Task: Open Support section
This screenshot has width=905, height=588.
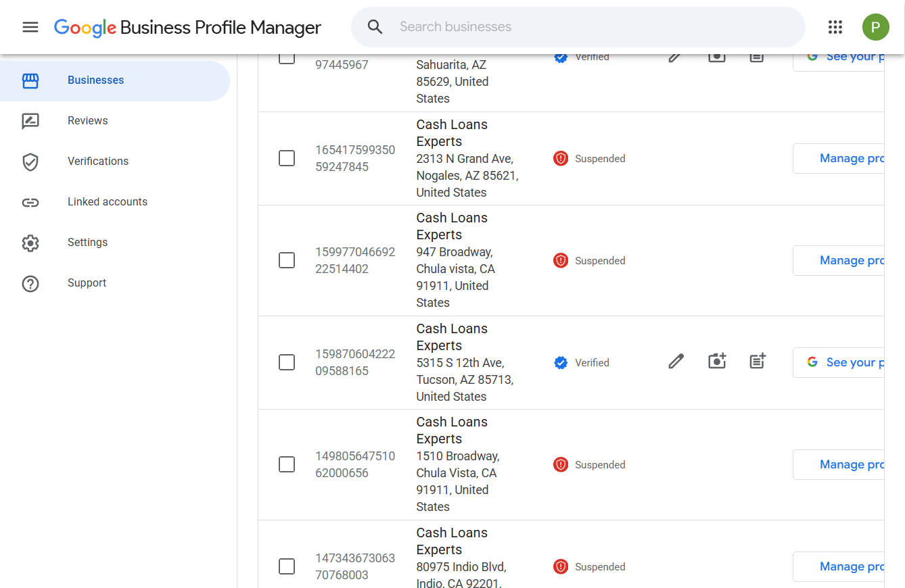Action: (115, 283)
